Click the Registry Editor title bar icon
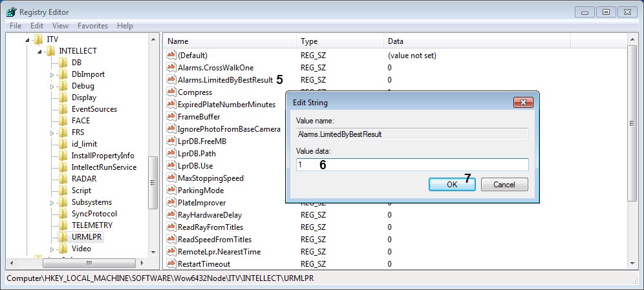 11,12
